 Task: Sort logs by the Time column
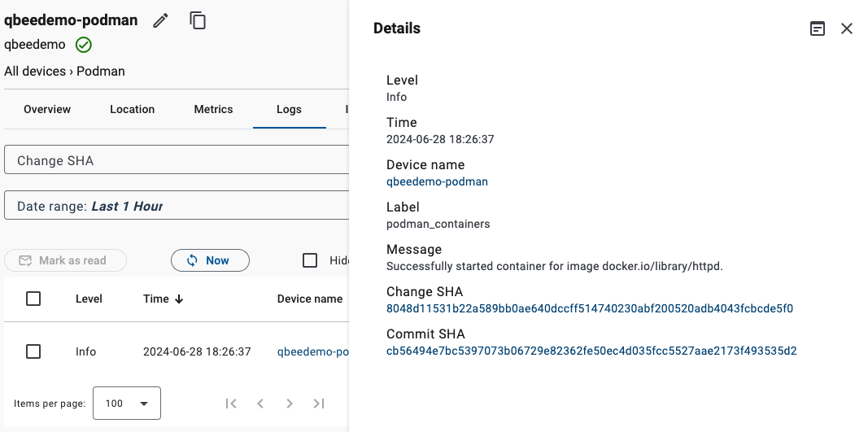pyautogui.click(x=163, y=299)
